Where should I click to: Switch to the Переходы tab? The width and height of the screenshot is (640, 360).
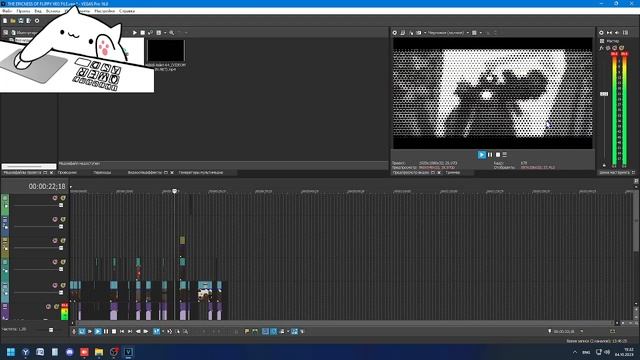click(x=102, y=173)
